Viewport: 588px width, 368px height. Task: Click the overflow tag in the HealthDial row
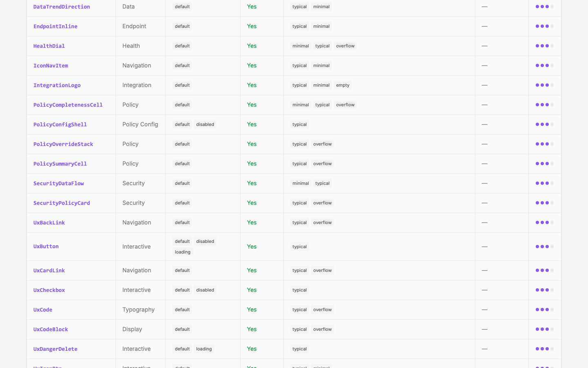coord(345,46)
